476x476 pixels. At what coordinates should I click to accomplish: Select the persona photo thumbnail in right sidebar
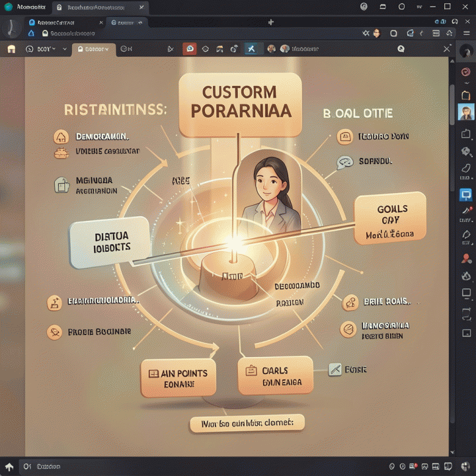point(466,112)
